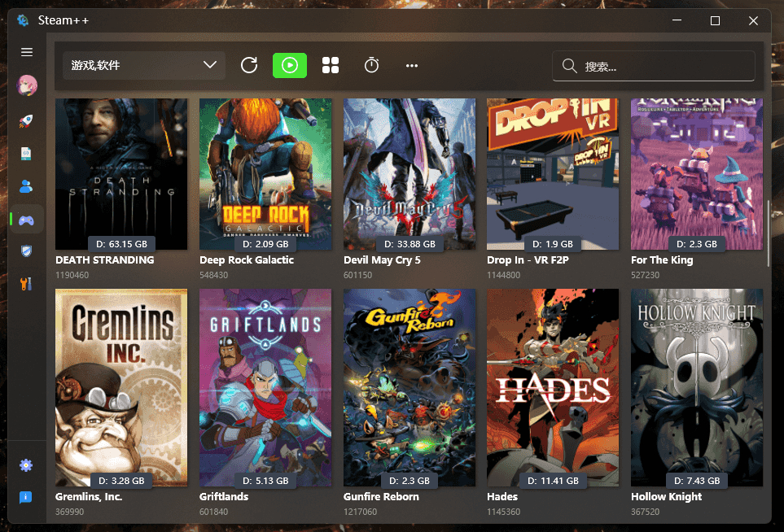Click app ID 1144800

click(x=503, y=275)
